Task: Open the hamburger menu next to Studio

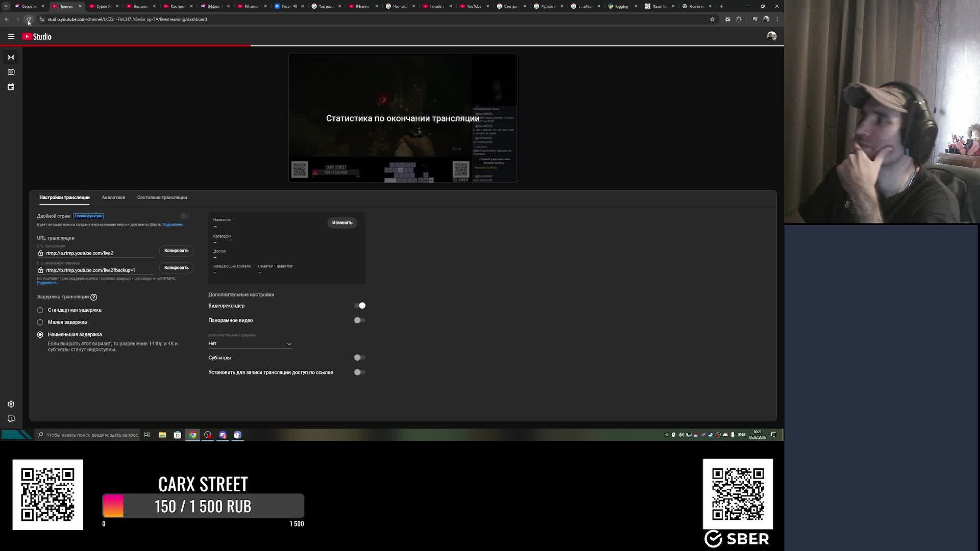Action: [x=11, y=37]
